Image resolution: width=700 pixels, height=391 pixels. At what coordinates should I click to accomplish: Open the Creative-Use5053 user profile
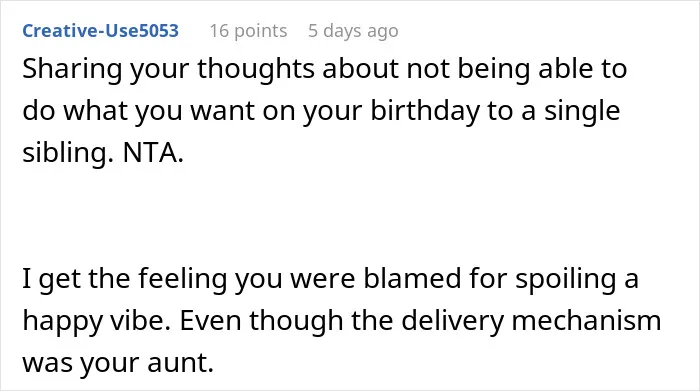pos(100,31)
